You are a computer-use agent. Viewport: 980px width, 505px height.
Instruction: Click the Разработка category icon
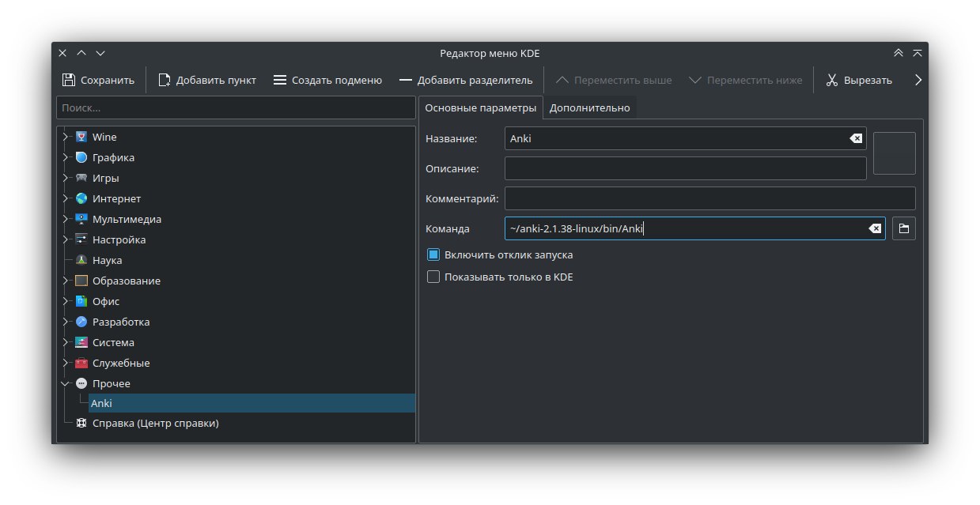(x=81, y=322)
